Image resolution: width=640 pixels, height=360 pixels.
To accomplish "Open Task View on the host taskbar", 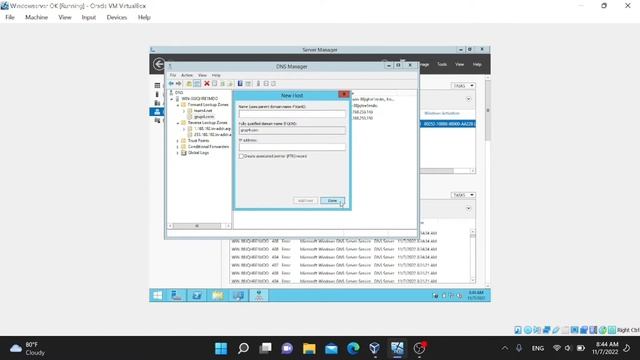I will 265,348.
